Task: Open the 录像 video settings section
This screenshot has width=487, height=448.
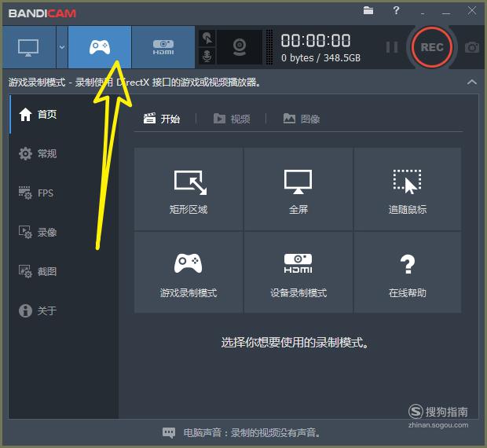Action: point(38,232)
